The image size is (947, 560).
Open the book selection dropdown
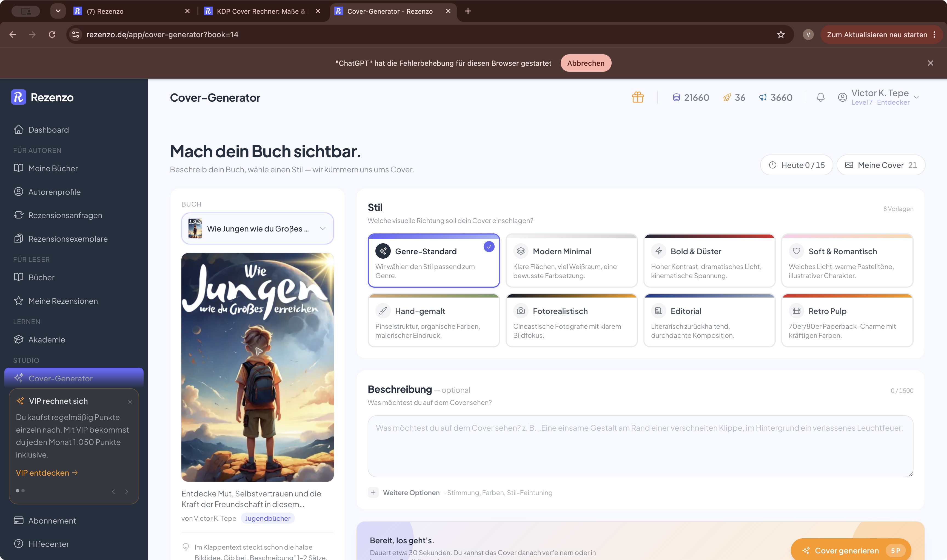[x=257, y=229]
